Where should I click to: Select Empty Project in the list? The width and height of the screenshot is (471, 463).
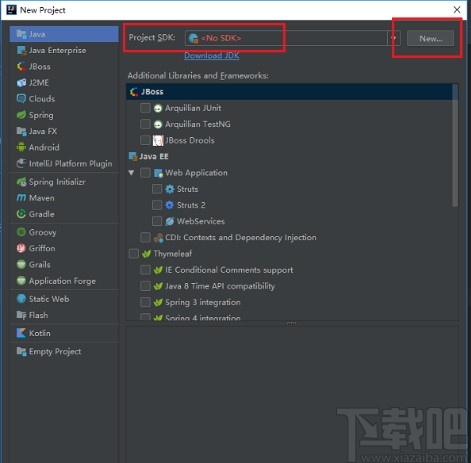pyautogui.click(x=64, y=352)
